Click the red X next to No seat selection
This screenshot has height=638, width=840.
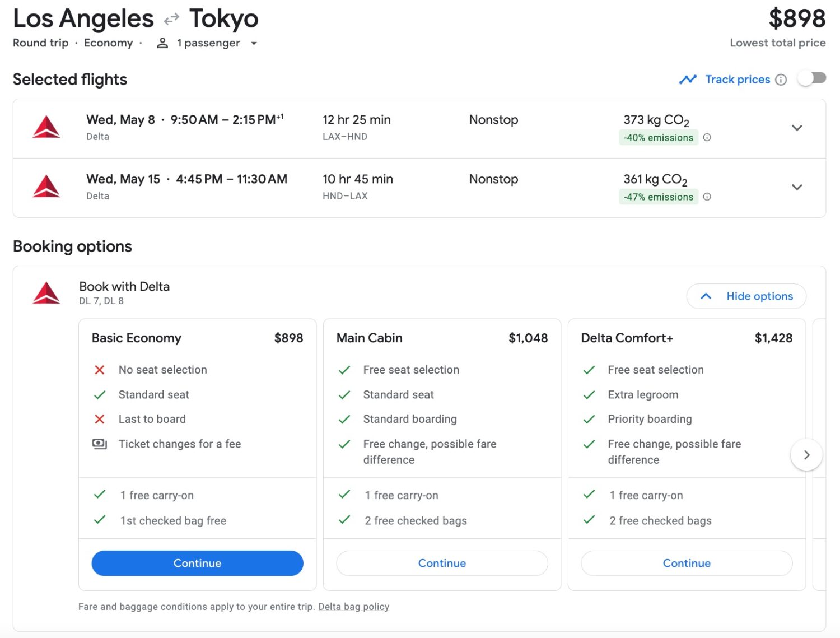pos(100,370)
